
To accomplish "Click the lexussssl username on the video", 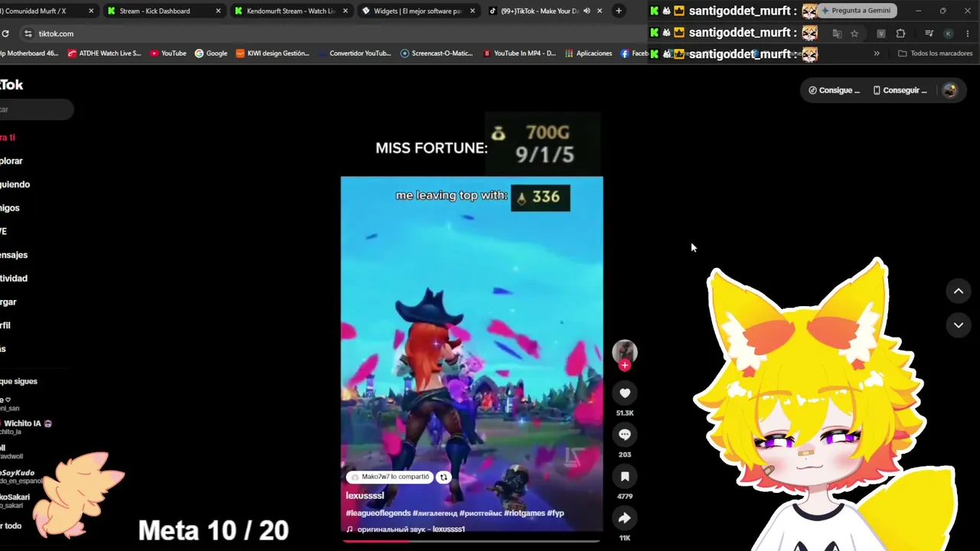I will (365, 496).
